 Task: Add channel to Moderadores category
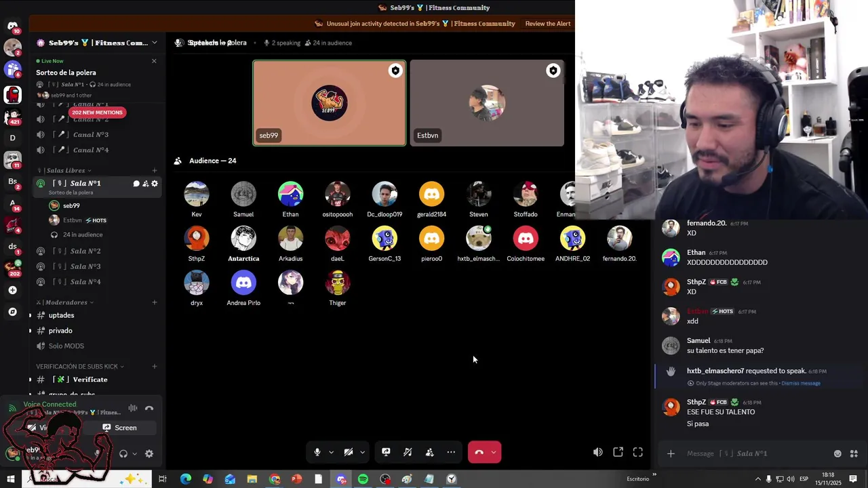coord(155,302)
